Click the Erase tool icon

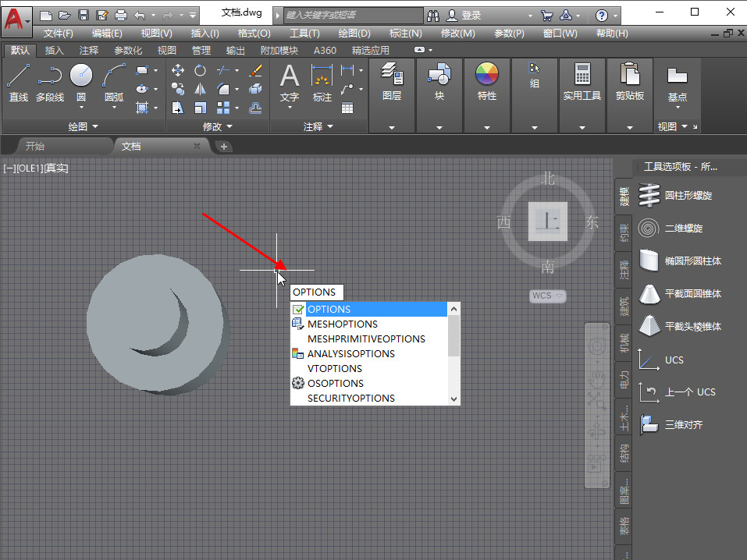coord(255,70)
